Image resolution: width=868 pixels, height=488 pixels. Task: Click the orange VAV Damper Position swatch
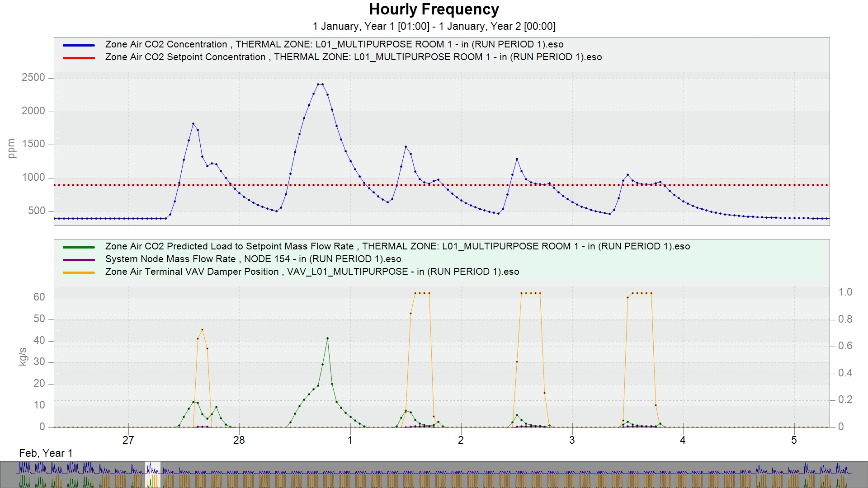pos(79,272)
